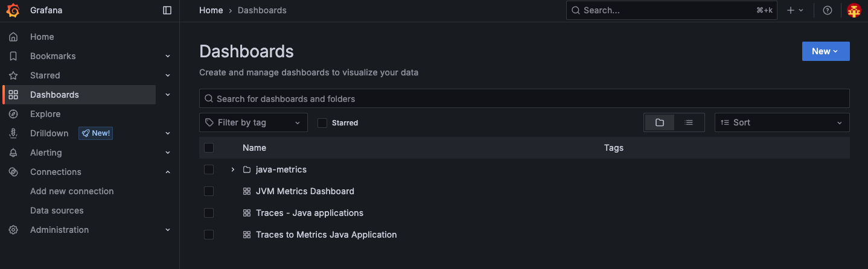Click the New button

(x=826, y=51)
